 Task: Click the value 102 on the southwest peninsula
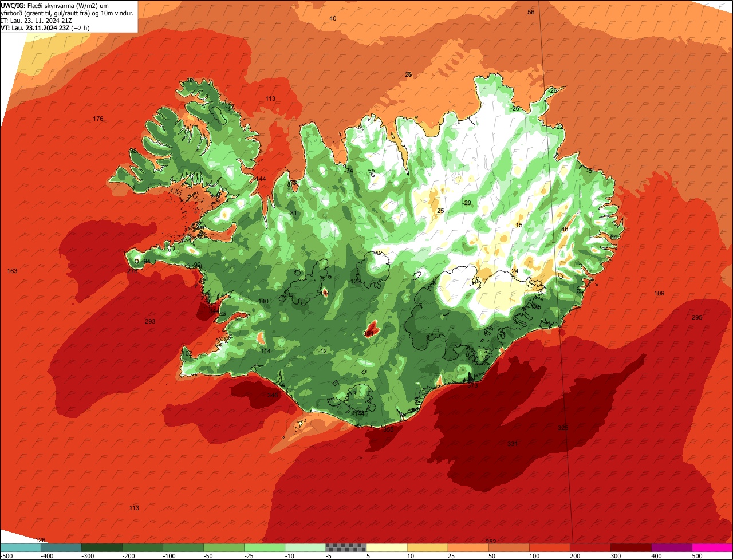point(187,353)
